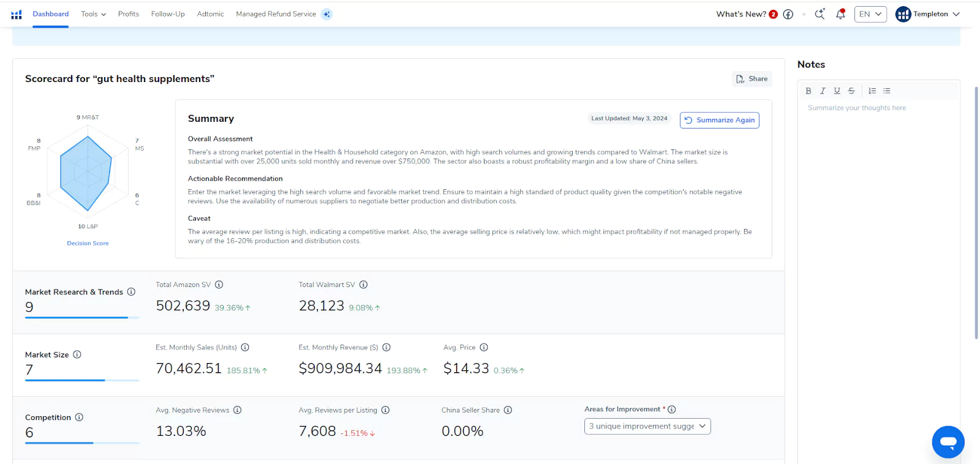Click the Summarize Again button

[720, 120]
